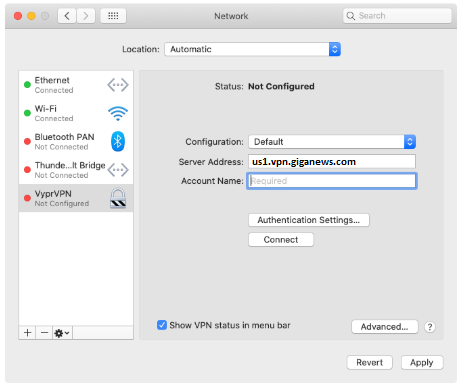
Task: Click the Connect button
Action: click(281, 240)
